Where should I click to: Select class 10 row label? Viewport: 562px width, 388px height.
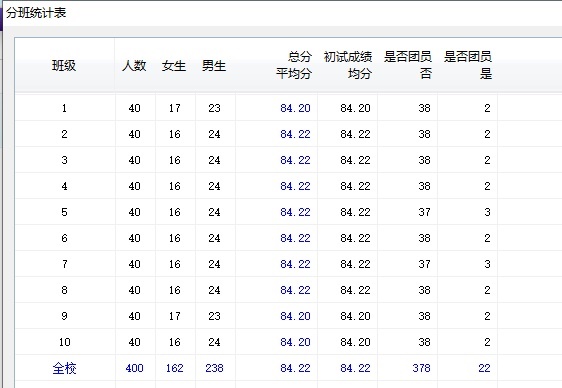[x=65, y=342]
